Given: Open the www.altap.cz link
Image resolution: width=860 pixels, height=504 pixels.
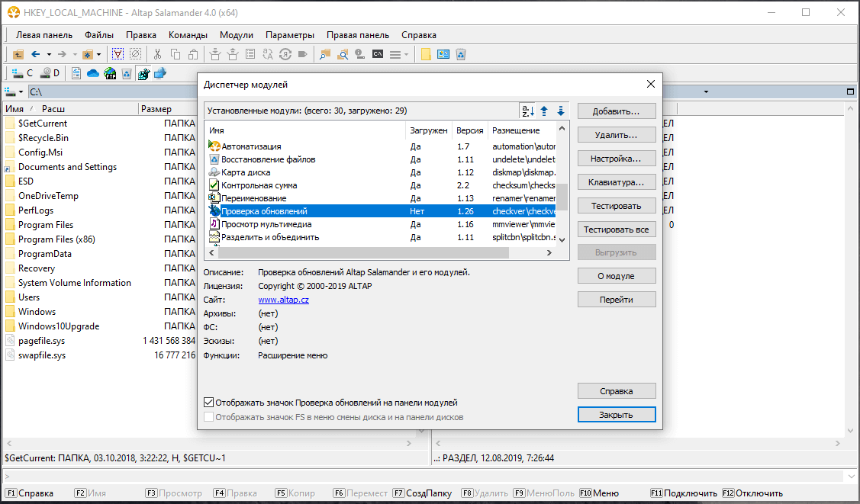Looking at the screenshot, I should [283, 300].
